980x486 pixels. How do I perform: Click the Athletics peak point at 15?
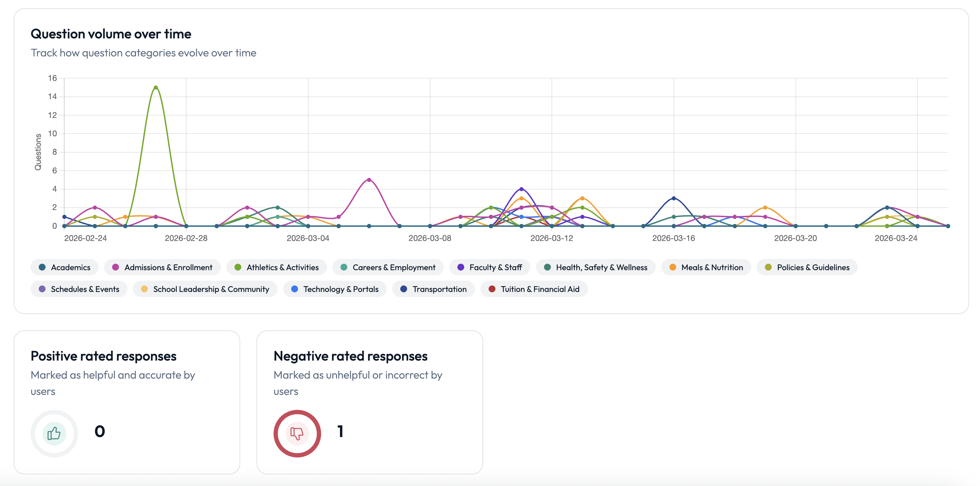pos(156,88)
